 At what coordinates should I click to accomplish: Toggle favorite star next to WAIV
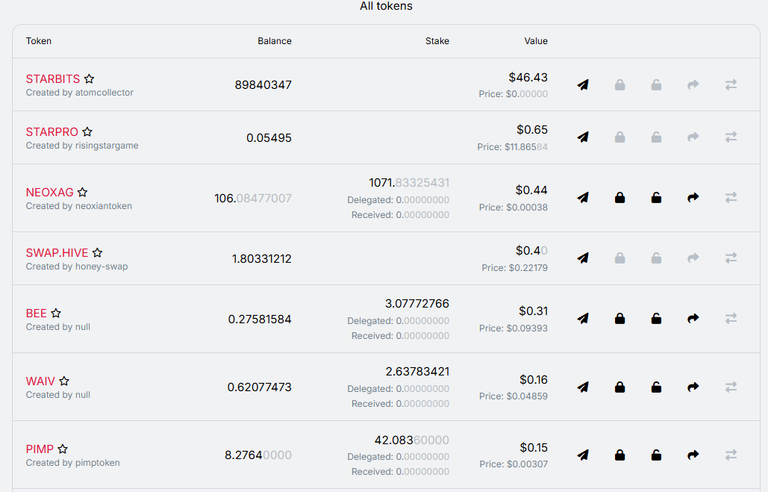(64, 381)
